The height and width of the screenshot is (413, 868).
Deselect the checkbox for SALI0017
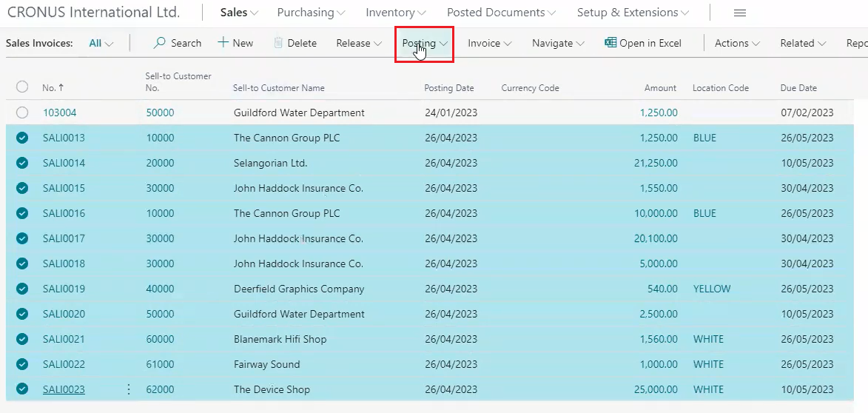(x=22, y=238)
